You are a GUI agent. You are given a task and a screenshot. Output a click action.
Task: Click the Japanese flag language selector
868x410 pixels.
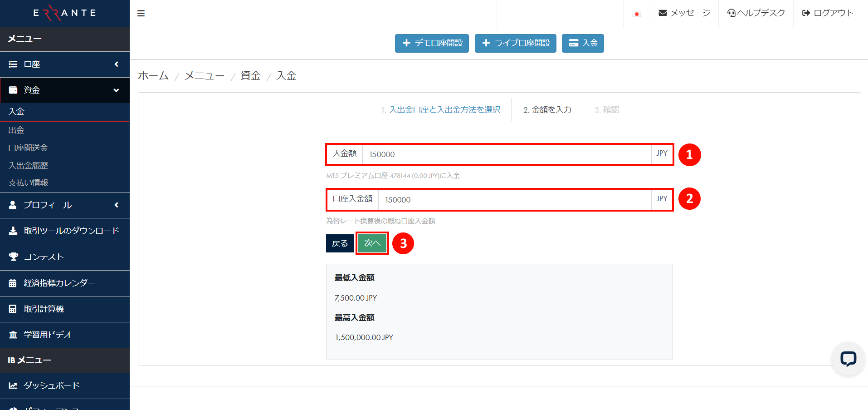pos(637,13)
